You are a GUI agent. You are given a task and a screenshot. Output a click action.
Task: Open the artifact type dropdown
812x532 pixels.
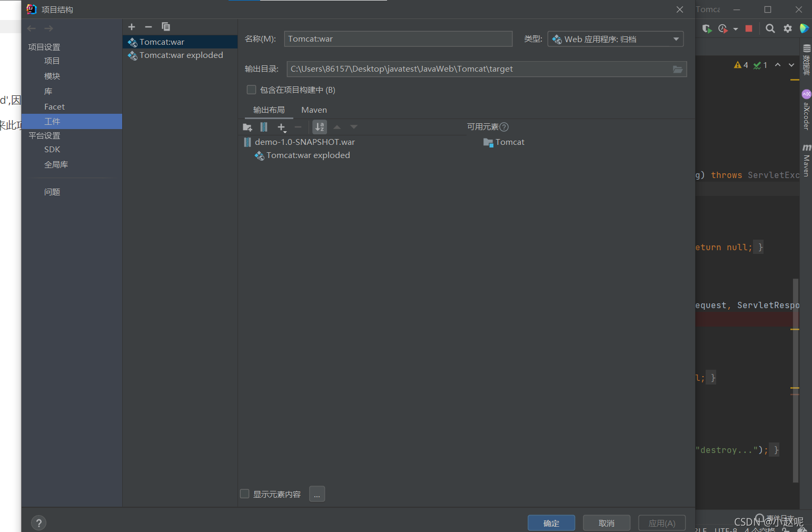pos(616,39)
